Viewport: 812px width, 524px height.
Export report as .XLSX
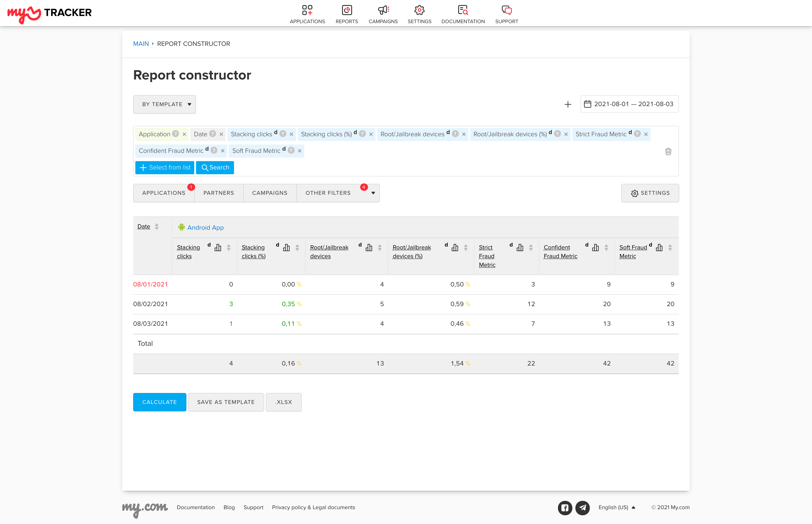(283, 402)
